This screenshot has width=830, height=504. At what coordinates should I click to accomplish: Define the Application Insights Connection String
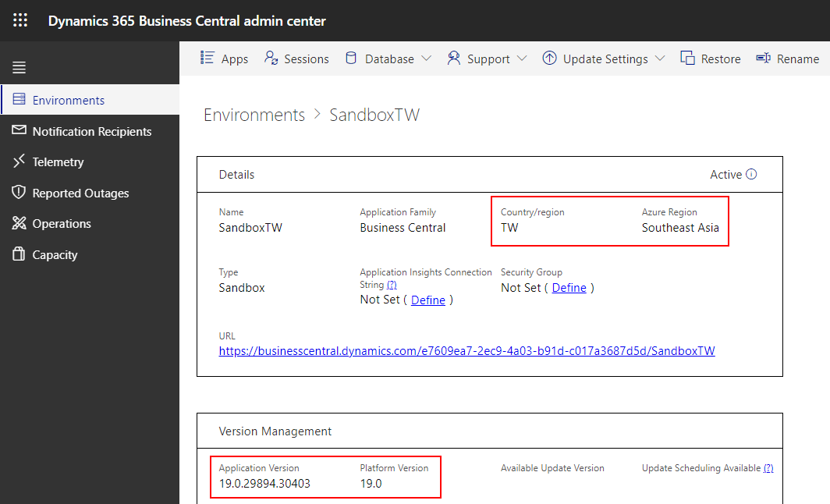427,299
